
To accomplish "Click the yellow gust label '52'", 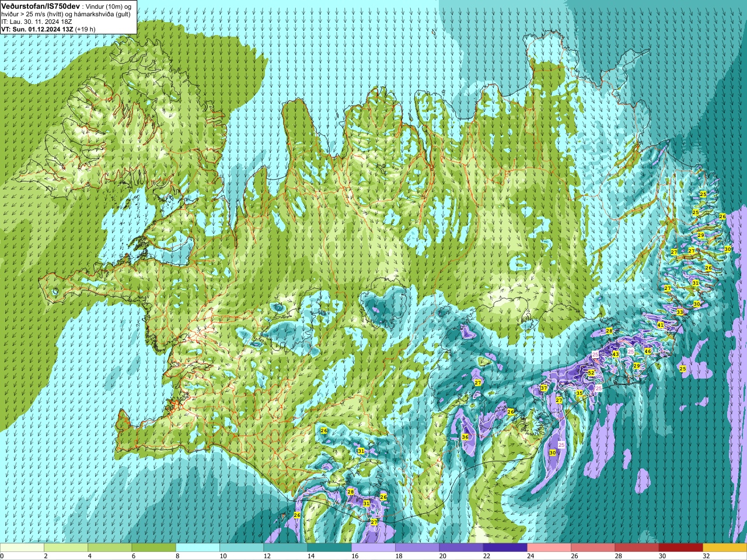I will point(591,373).
